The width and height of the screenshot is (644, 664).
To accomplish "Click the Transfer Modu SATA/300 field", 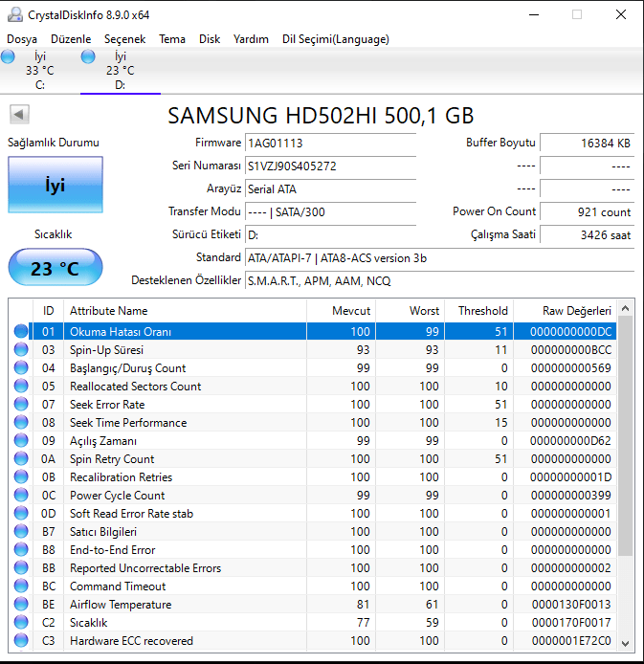I will [331, 211].
